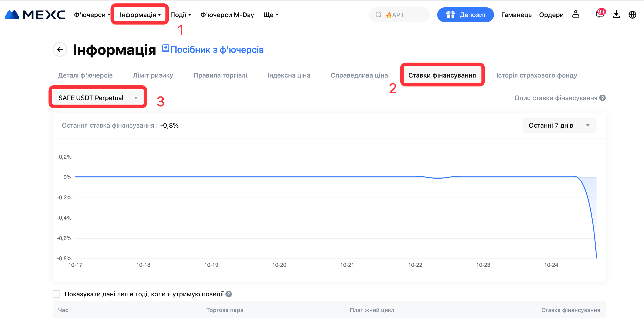
Task: Click help icon next to position checkbox label
Action: click(229, 294)
